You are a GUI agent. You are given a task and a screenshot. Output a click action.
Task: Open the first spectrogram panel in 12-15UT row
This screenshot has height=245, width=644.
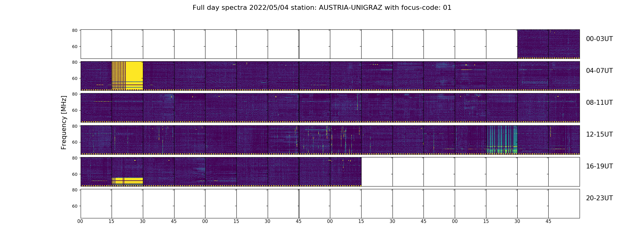(96, 140)
